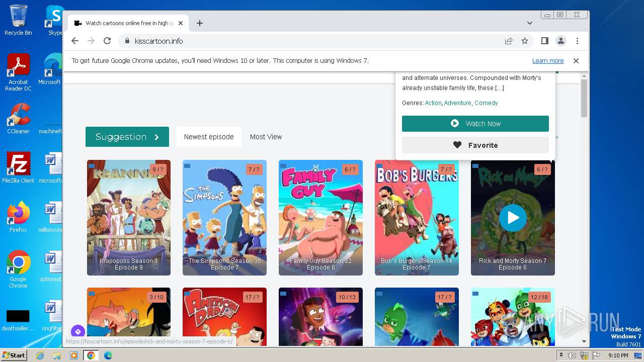Open the thumbnail with the 17 / ? badge showing a green masked hero
The height and width of the screenshot is (362, 644).
[x=417, y=317]
